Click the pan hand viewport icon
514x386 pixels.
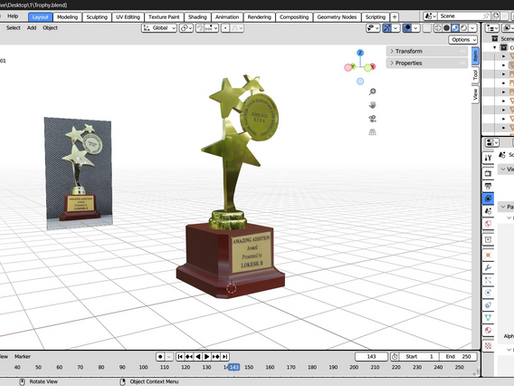372,105
